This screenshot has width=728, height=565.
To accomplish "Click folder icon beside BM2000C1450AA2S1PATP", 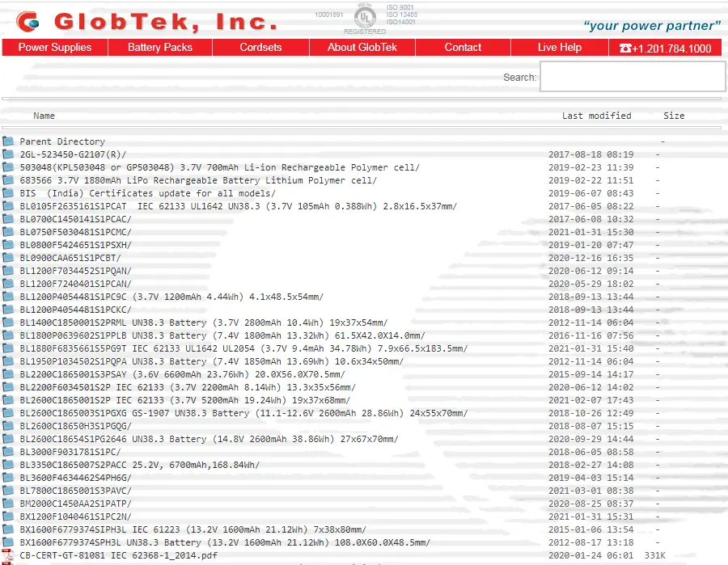I will pos(8,504).
